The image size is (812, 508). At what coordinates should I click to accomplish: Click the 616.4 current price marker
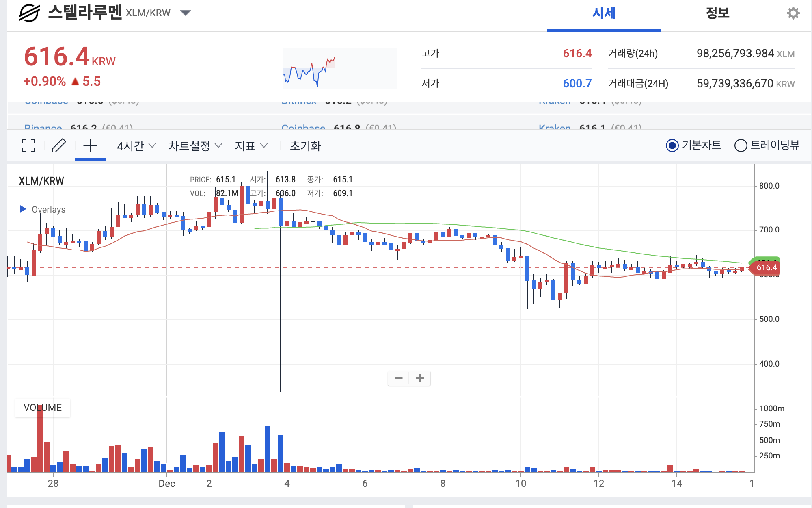765,267
